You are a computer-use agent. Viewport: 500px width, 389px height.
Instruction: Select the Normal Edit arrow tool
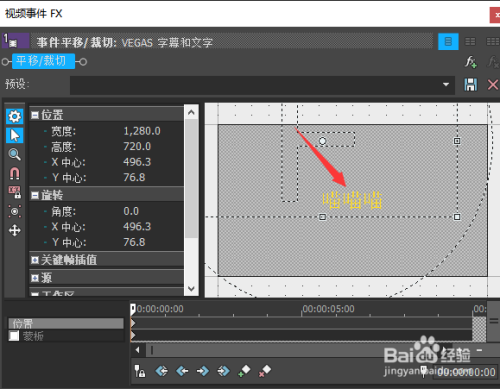click(x=14, y=135)
